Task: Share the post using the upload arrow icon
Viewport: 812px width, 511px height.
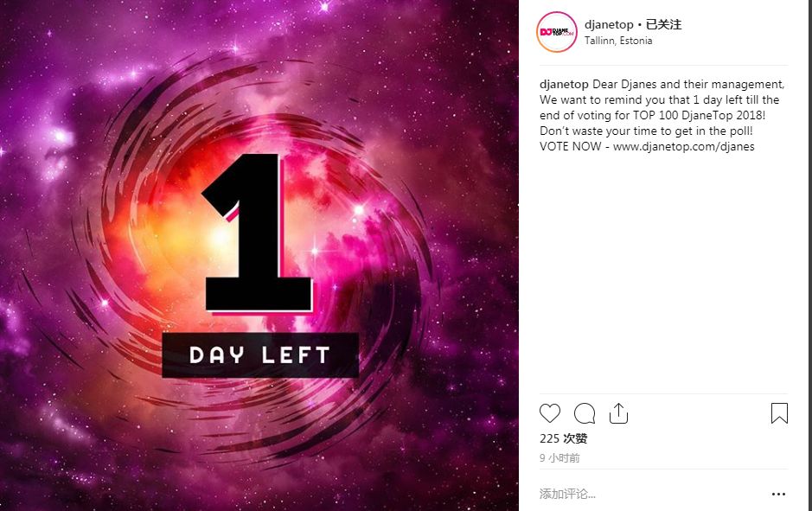Action: tap(618, 413)
